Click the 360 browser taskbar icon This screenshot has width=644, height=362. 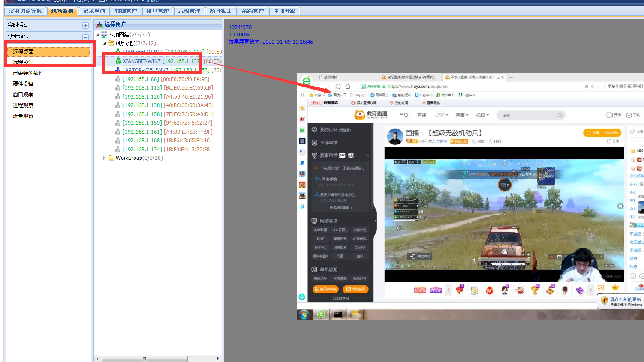click(321, 315)
